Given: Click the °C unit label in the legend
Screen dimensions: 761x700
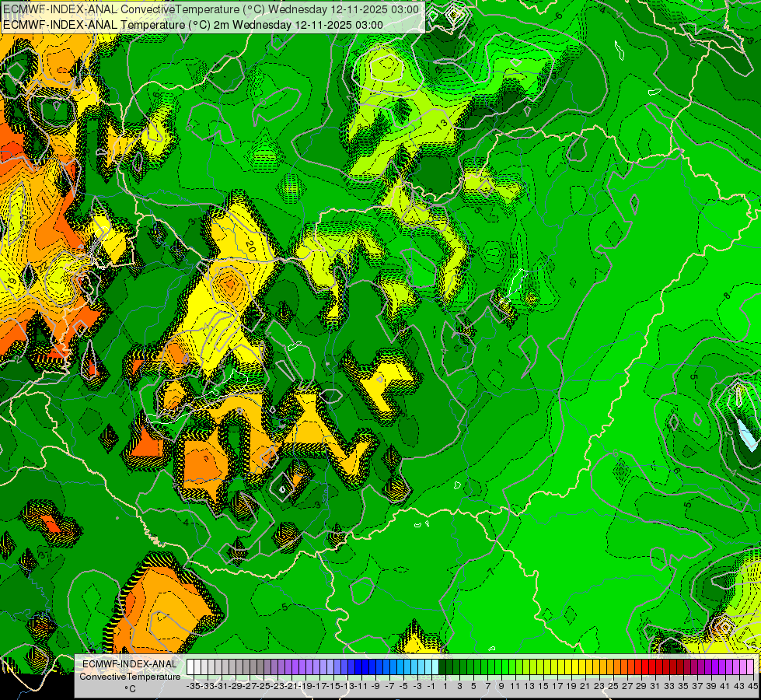Looking at the screenshot, I should [x=130, y=689].
